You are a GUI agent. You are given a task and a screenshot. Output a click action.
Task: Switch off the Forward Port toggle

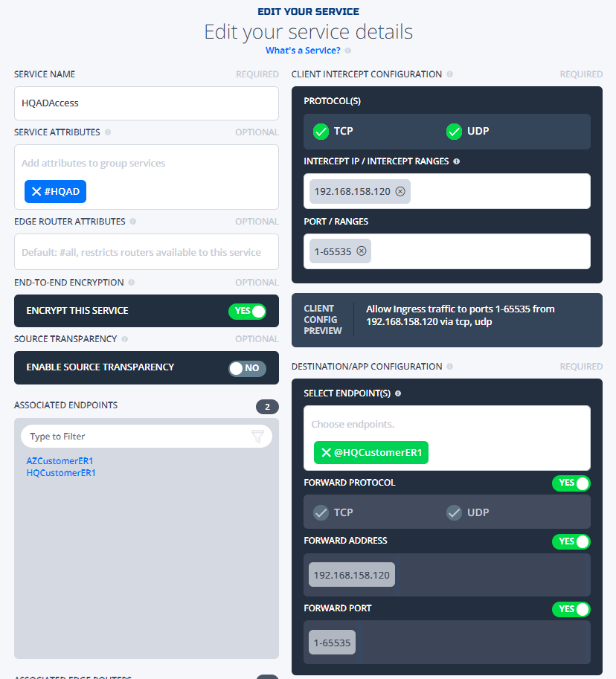[x=571, y=609]
